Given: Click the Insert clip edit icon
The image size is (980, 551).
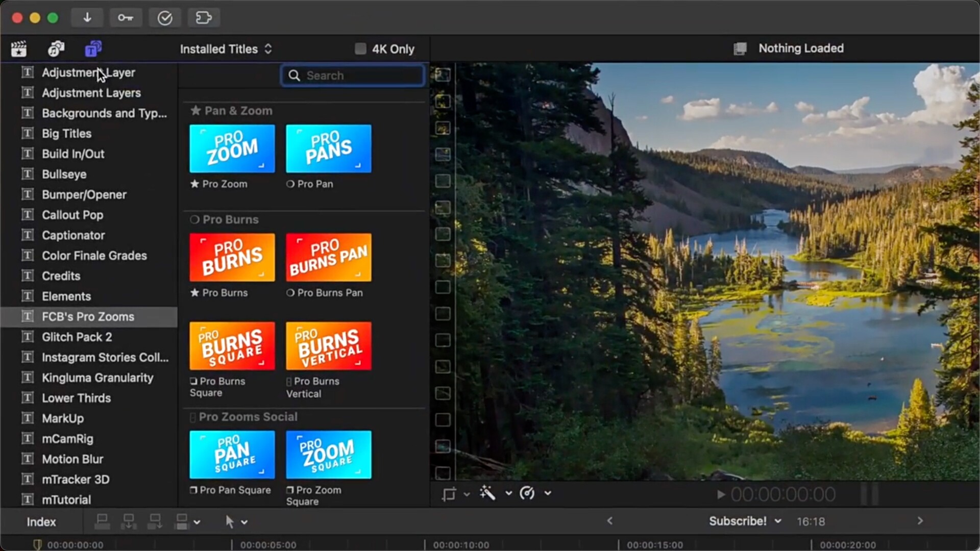Looking at the screenshot, I should coord(129,521).
